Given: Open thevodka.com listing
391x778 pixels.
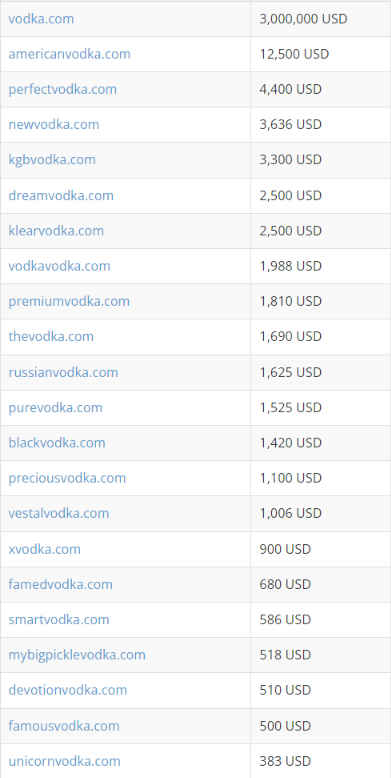Looking at the screenshot, I should (51, 336).
